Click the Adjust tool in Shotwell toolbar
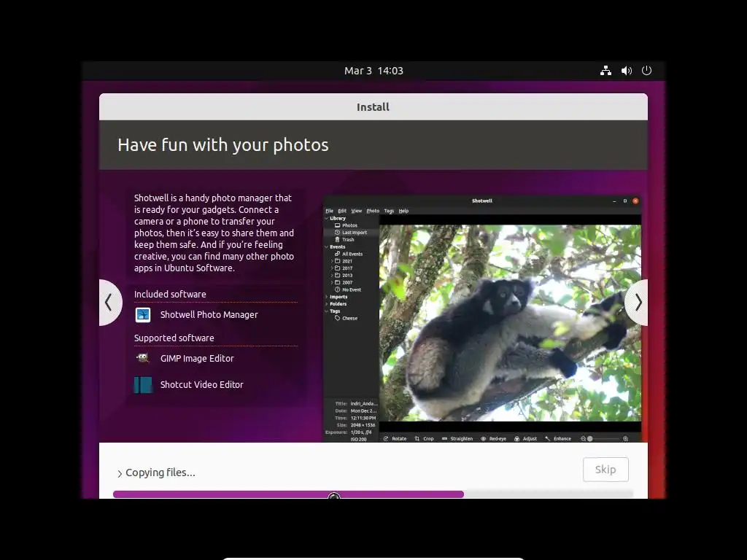The image size is (747, 560). [x=525, y=438]
